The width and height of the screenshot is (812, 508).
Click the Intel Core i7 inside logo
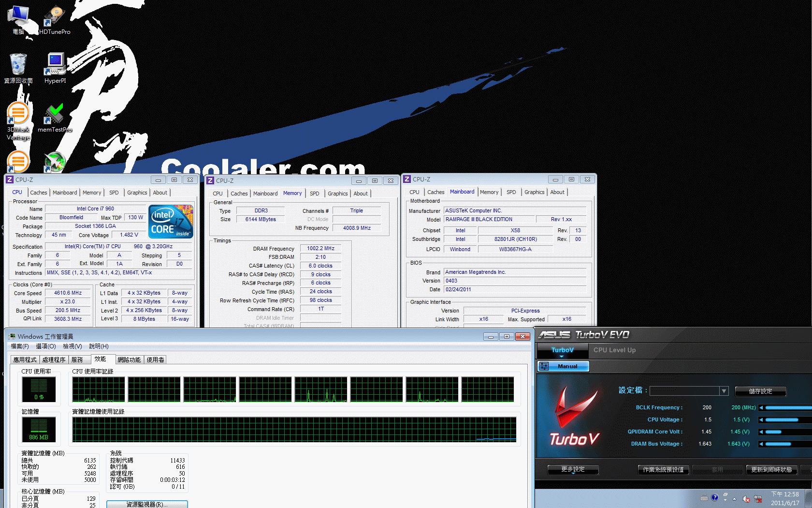[172, 222]
